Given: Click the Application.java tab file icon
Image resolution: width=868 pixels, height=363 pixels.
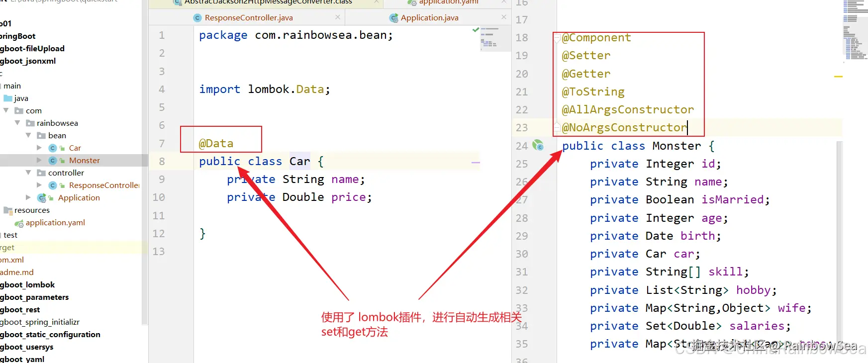Looking at the screenshot, I should 393,18.
